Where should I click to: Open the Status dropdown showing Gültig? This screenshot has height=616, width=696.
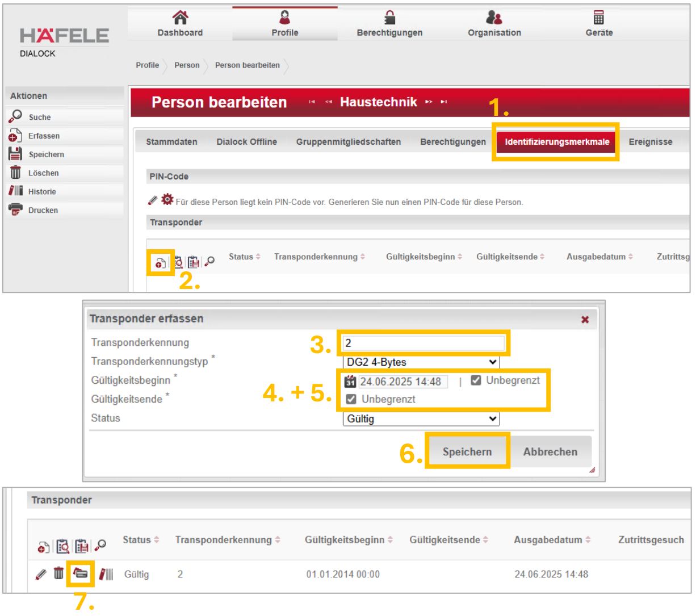[x=421, y=419]
